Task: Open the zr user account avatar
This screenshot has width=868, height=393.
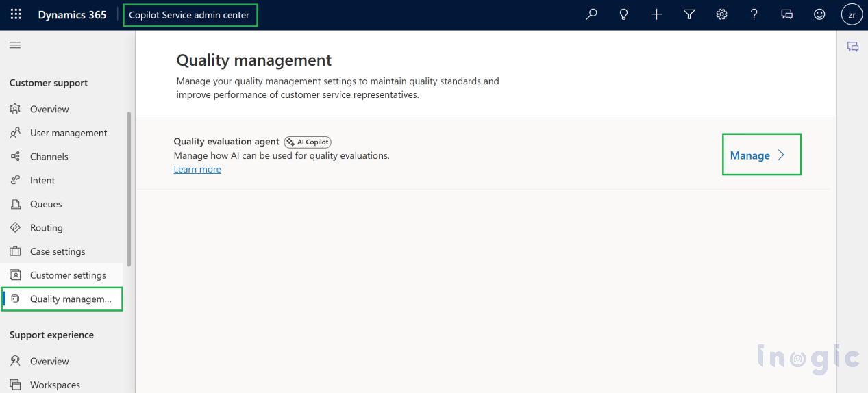Action: [x=852, y=14]
